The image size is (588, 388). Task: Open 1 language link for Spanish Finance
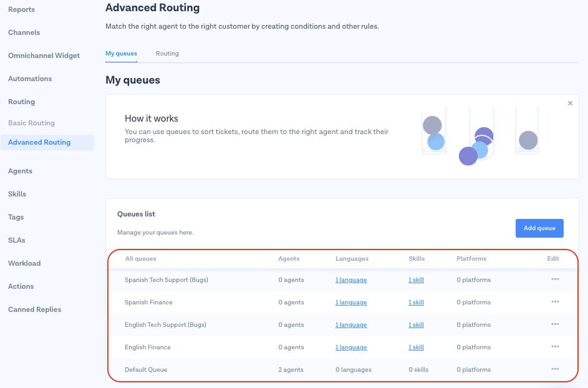click(x=351, y=303)
